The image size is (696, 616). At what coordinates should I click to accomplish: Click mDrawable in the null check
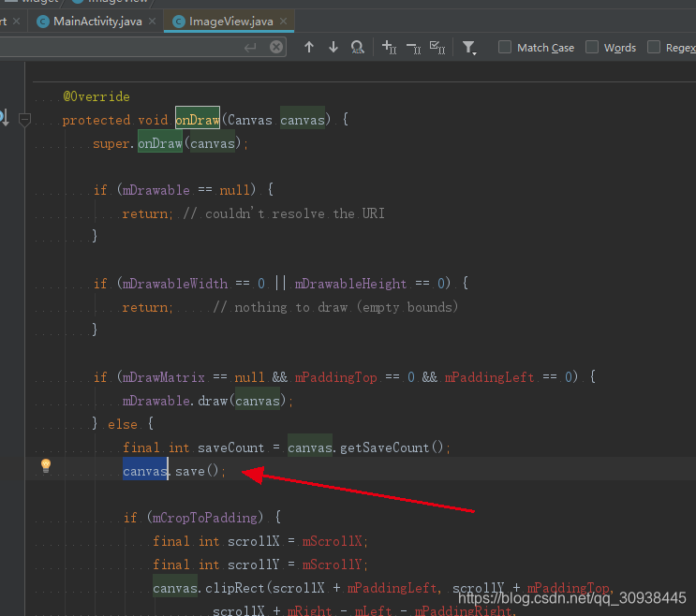click(x=156, y=190)
